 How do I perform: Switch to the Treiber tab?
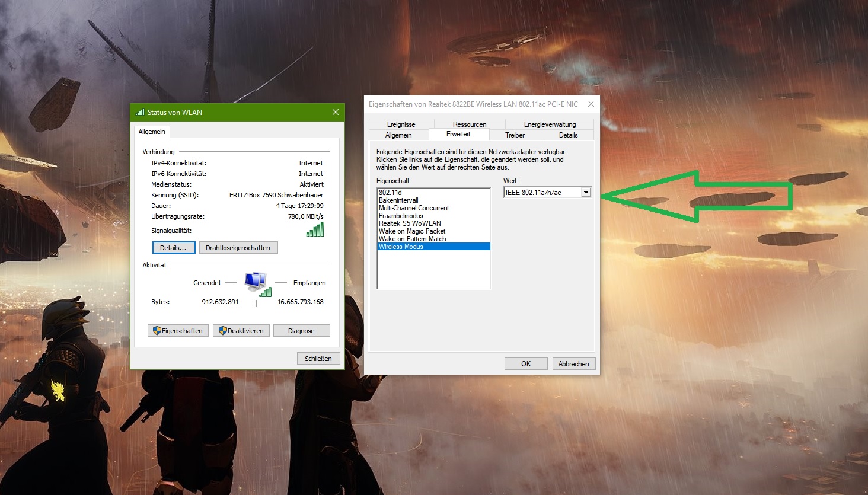[x=515, y=135]
